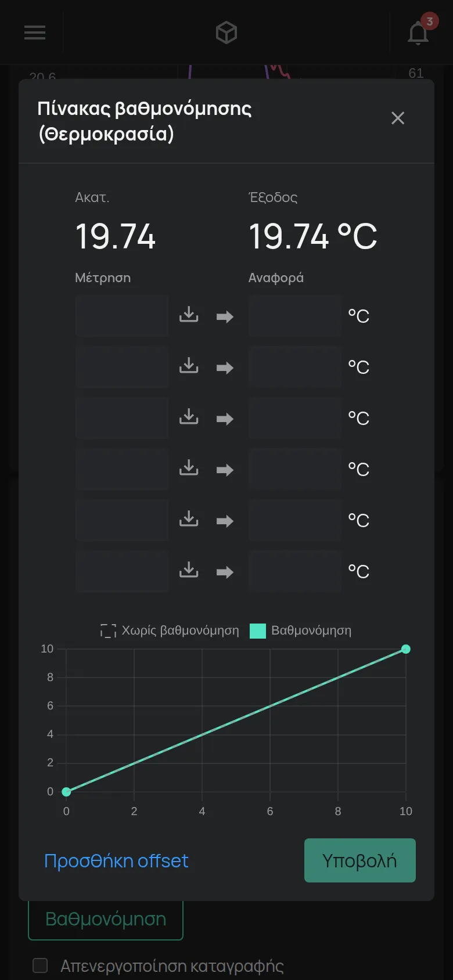Viewport: 453px width, 980px height.
Task: Toggle Βαθμονόμηση legend series
Action: pos(300,630)
